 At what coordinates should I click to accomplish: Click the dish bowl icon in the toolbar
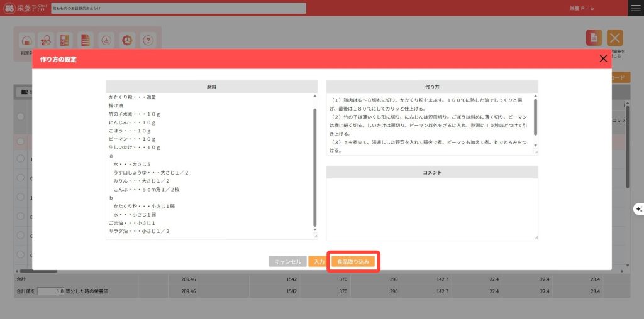(27, 40)
